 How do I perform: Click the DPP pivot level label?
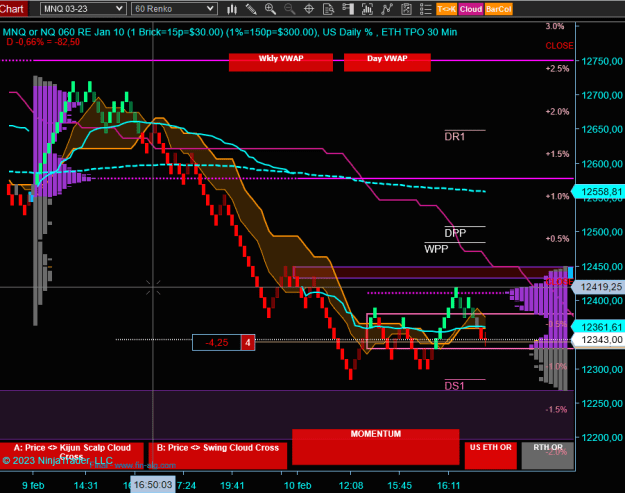coord(455,233)
